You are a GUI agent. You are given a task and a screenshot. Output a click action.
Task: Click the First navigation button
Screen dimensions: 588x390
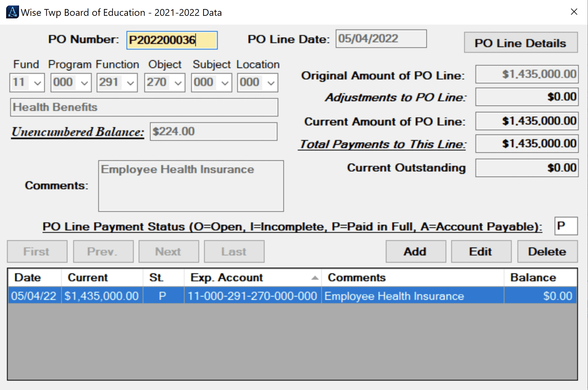pyautogui.click(x=37, y=251)
